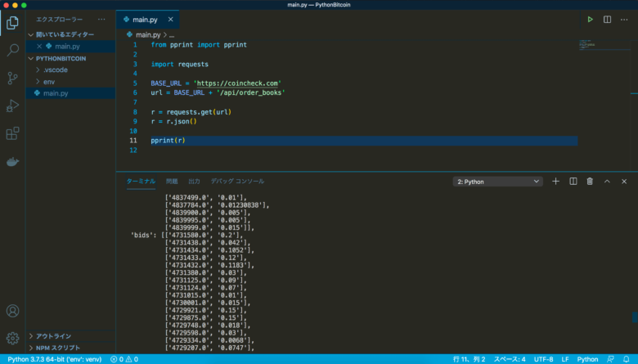Open the Manage gear settings menu
Viewport: 638px width, 364px height.
tap(12, 338)
